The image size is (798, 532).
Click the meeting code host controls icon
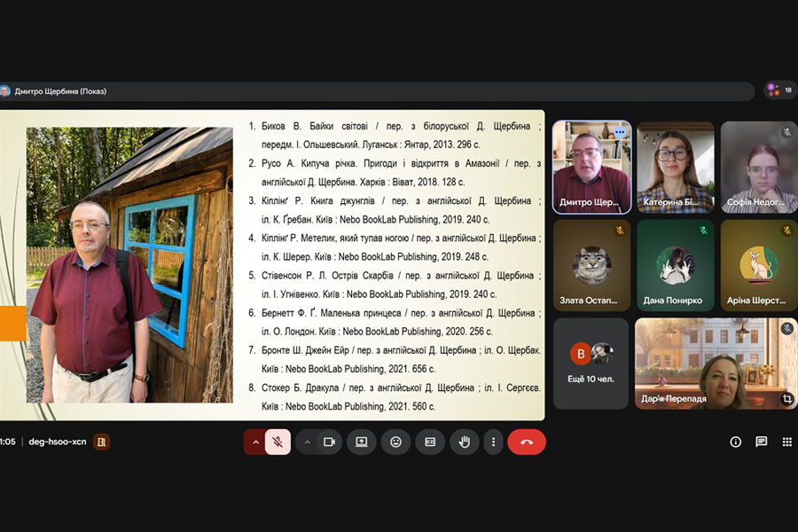(x=102, y=442)
